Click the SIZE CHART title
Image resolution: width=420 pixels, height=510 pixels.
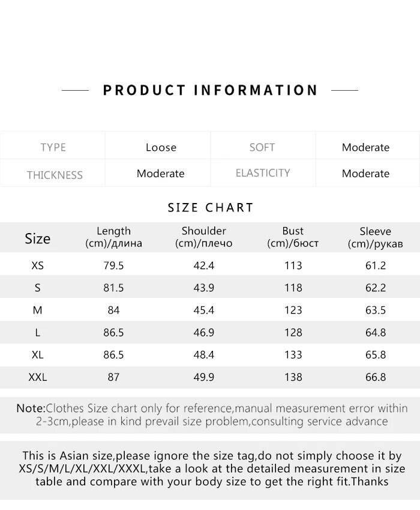(x=211, y=208)
